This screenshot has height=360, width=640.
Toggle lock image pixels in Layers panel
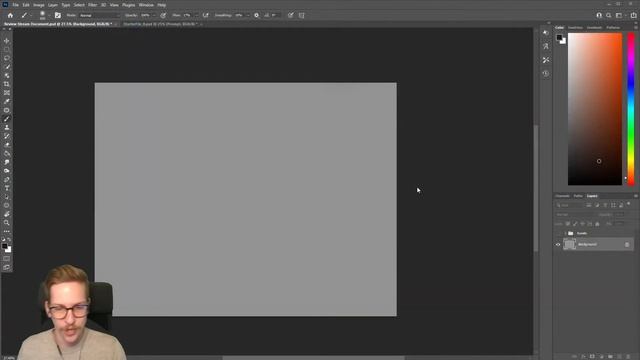tap(575, 224)
